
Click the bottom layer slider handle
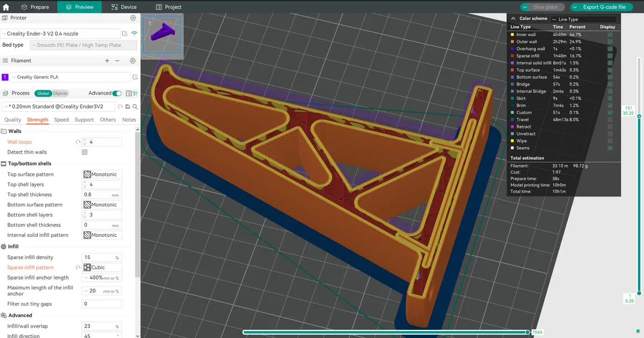pos(639,293)
